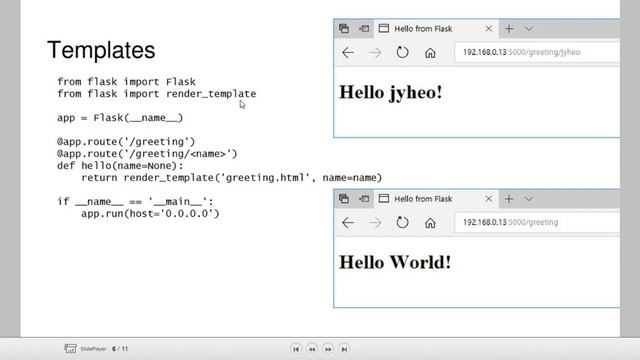Add new tab in top browser window
This screenshot has height=360, width=640.
[509, 29]
